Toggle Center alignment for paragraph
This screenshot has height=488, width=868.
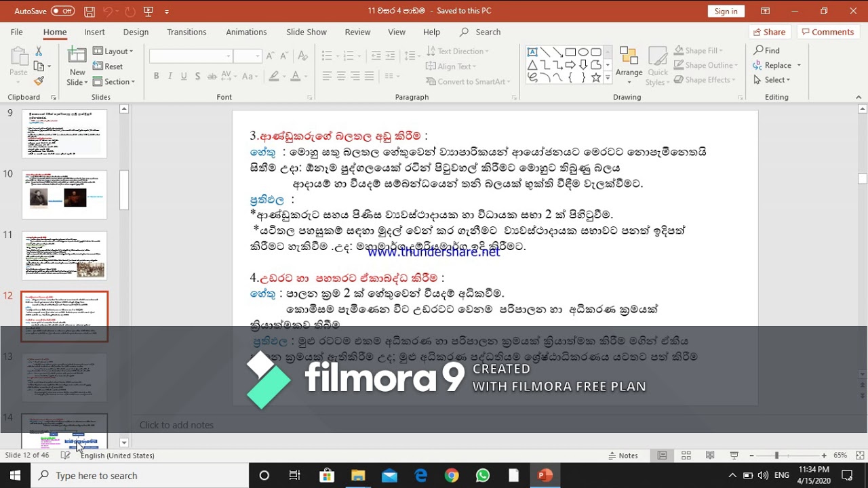[x=341, y=76]
